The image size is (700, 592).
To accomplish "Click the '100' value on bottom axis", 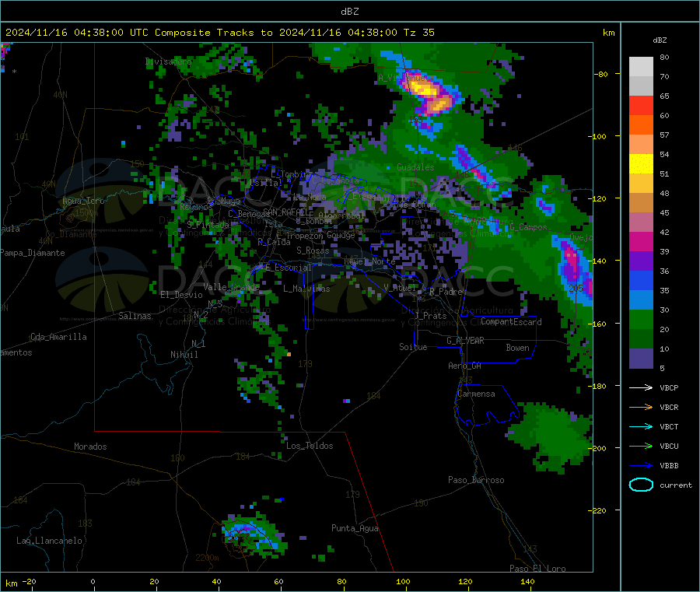I will point(403,582).
